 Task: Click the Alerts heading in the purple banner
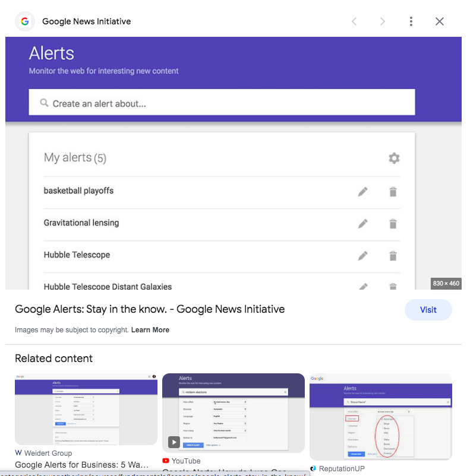[52, 53]
